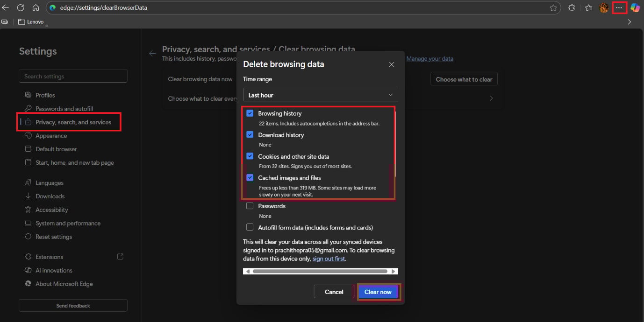Uncheck the Browsing history checkbox
Image resolution: width=644 pixels, height=322 pixels.
click(250, 113)
